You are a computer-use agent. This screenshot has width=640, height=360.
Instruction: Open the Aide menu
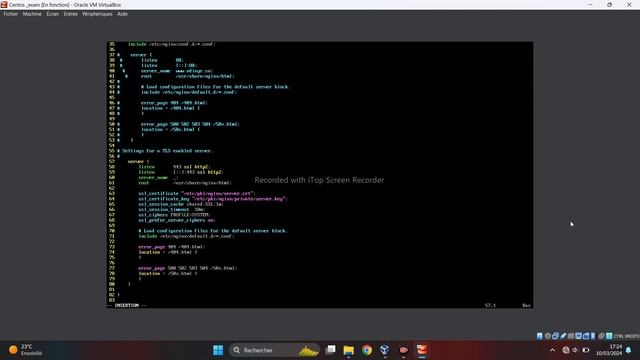pos(122,14)
